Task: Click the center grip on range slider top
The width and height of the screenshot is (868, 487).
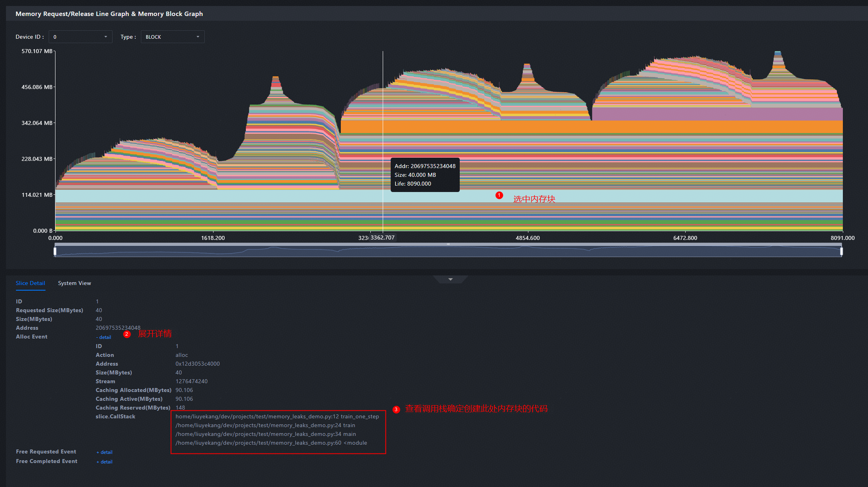Action: pyautogui.click(x=448, y=244)
